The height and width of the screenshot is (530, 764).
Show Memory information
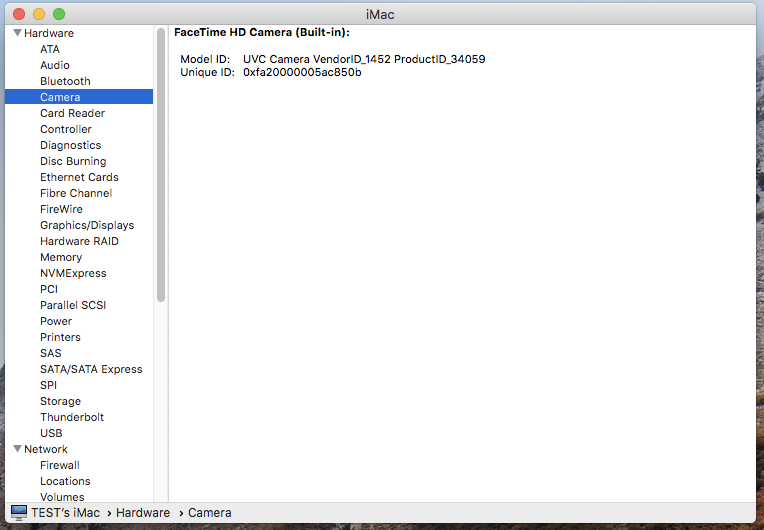[61, 257]
